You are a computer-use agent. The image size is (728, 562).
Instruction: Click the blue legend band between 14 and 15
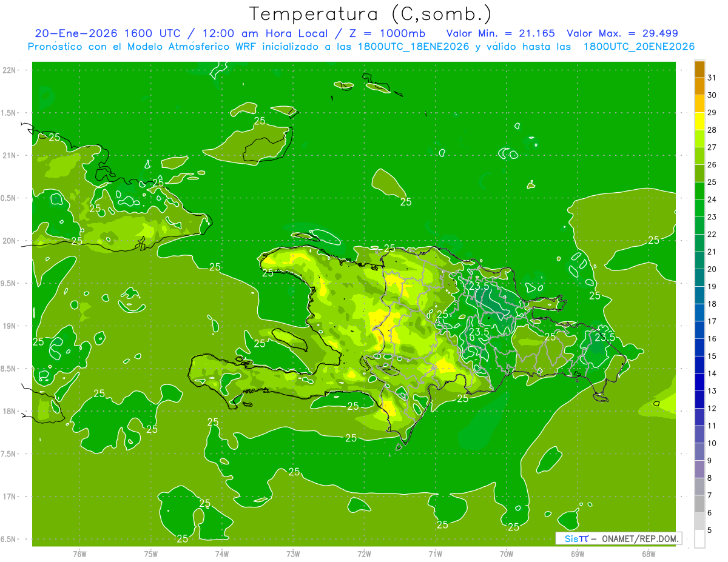point(700,365)
